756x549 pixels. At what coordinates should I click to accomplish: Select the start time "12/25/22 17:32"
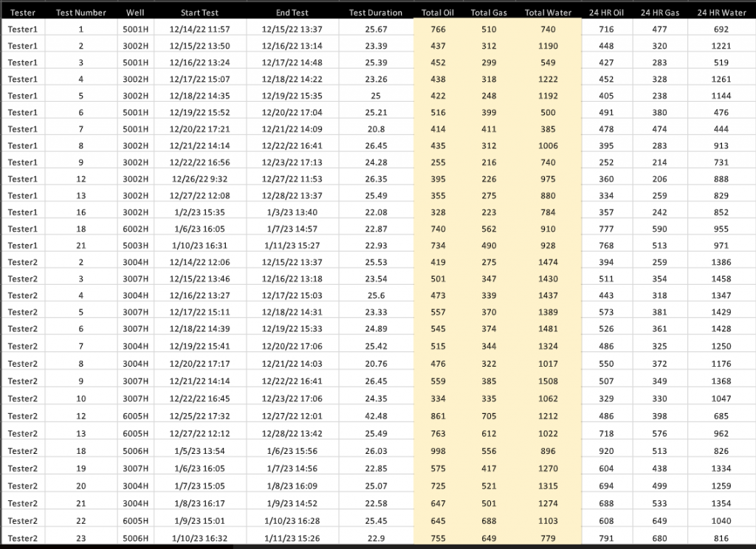199,416
